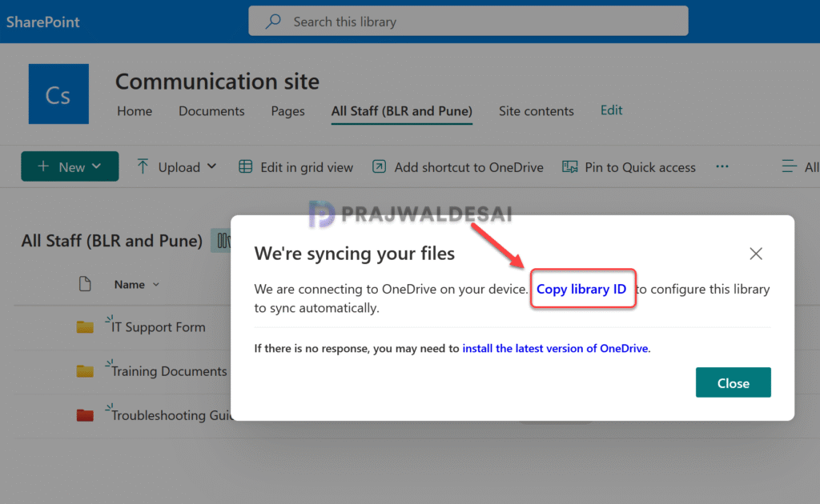Viewport: 820px width, 504px height.
Task: Click the Training Documents folder icon
Action: click(x=85, y=371)
